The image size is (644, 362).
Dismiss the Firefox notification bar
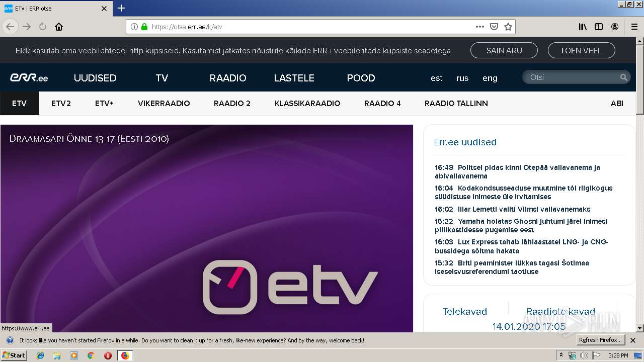(633, 340)
